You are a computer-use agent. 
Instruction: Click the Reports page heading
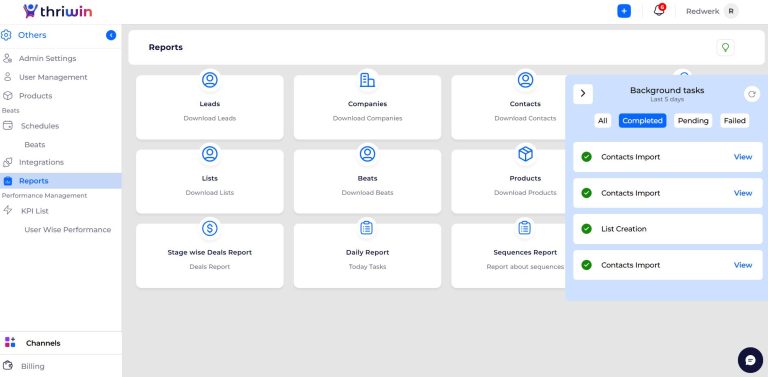(166, 47)
